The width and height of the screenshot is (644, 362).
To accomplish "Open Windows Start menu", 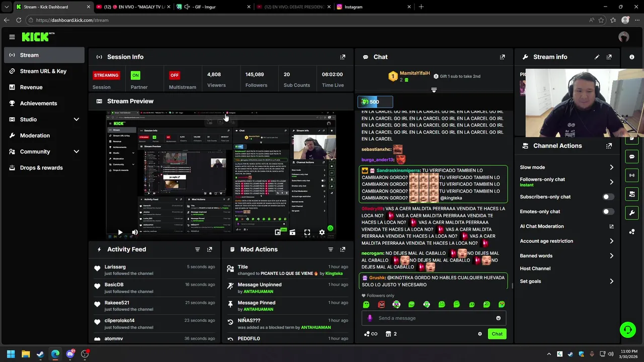I will click(11, 354).
